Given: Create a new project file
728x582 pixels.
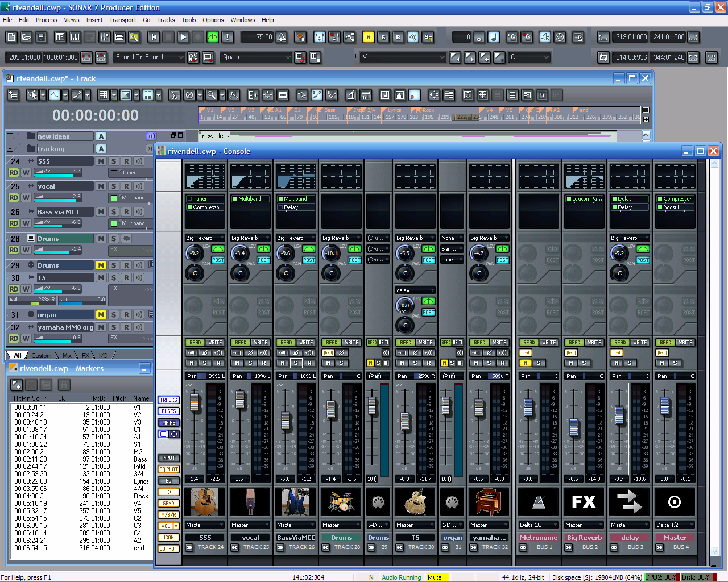Looking at the screenshot, I should (x=12, y=37).
